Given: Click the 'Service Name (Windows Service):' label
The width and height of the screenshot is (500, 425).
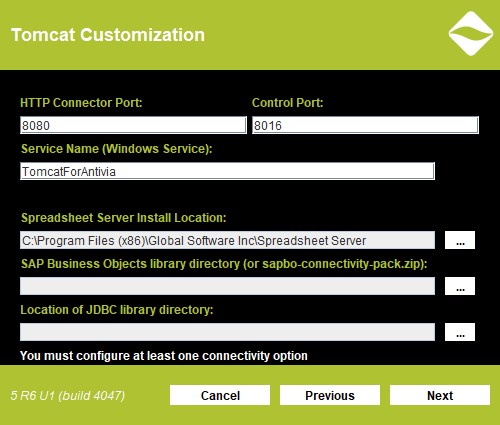Looking at the screenshot, I should [117, 149].
